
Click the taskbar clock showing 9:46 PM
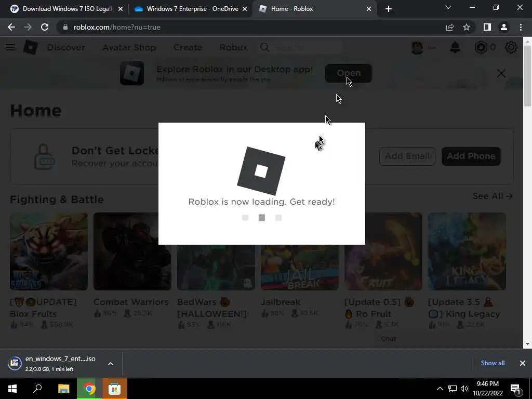point(488,389)
